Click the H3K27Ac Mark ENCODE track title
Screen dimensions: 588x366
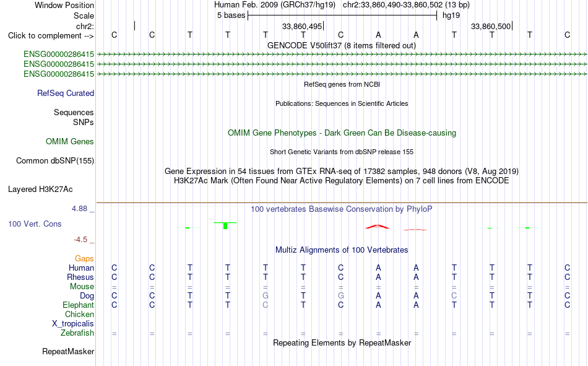click(341, 181)
